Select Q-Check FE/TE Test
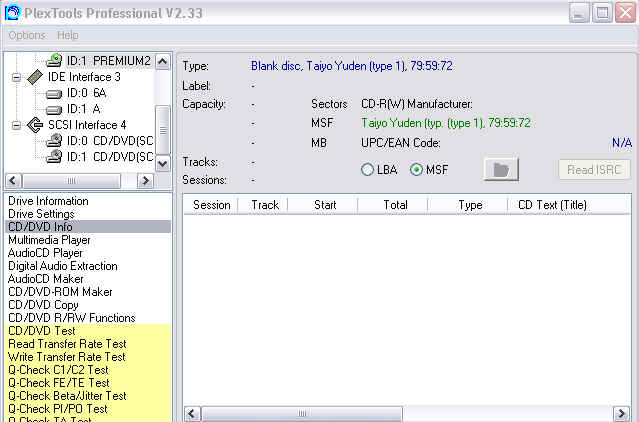Viewport: 639px width, 422px height. click(x=88, y=383)
